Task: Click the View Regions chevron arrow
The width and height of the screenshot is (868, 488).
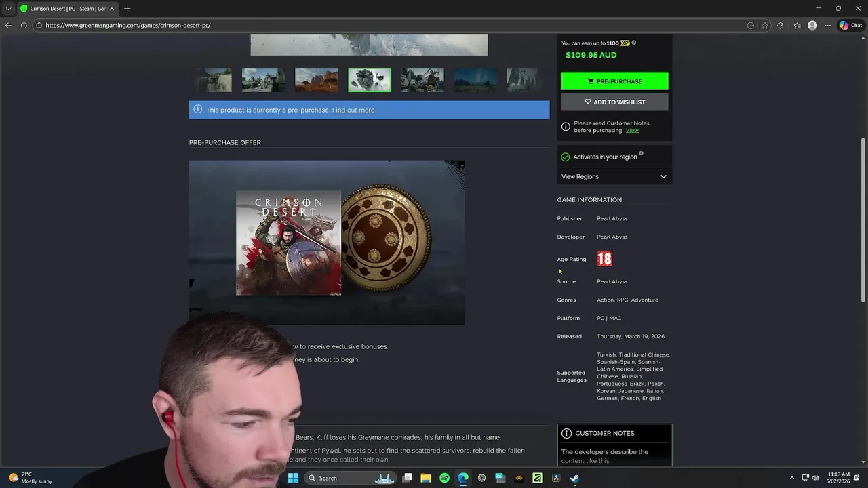Action: pos(663,176)
